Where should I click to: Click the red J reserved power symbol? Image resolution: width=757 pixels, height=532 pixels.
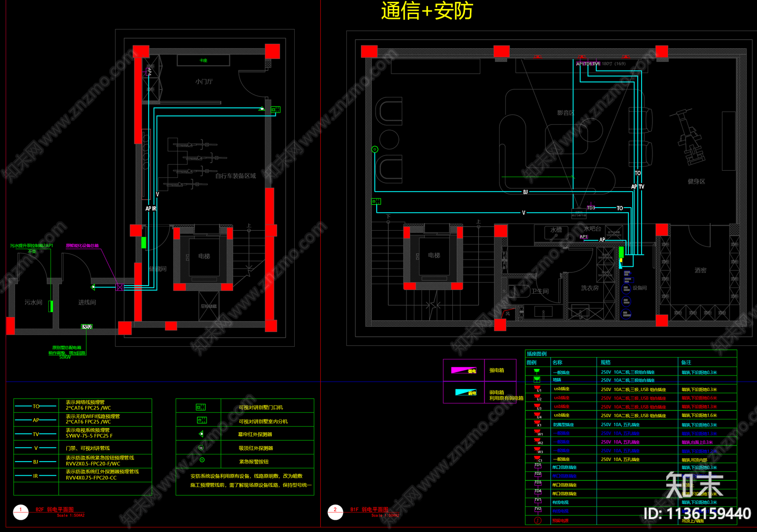(538, 520)
